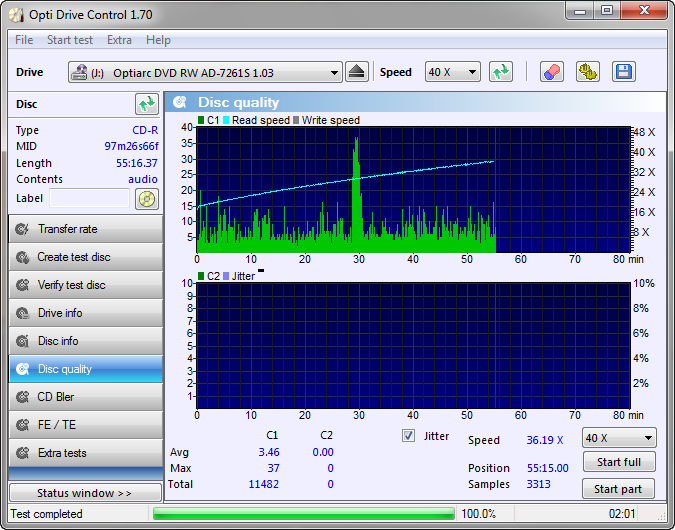The image size is (675, 530).
Task: Switch to Drive info tab
Action: point(86,313)
